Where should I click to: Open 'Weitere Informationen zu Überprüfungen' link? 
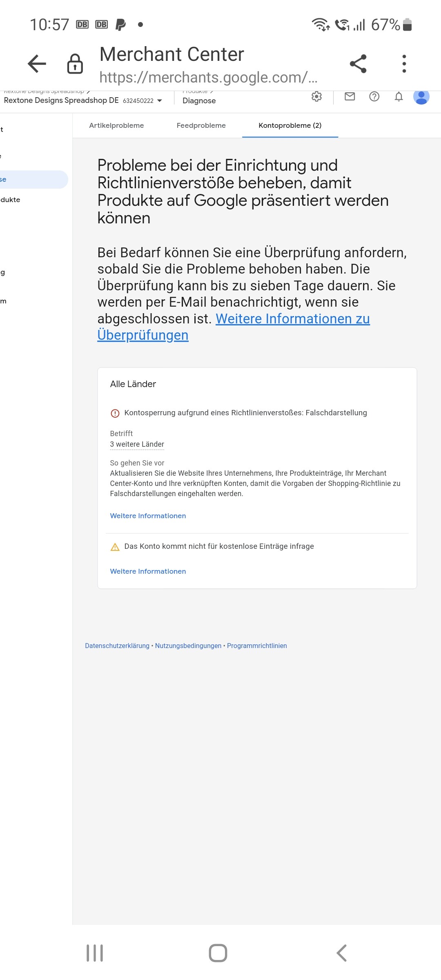pos(292,319)
